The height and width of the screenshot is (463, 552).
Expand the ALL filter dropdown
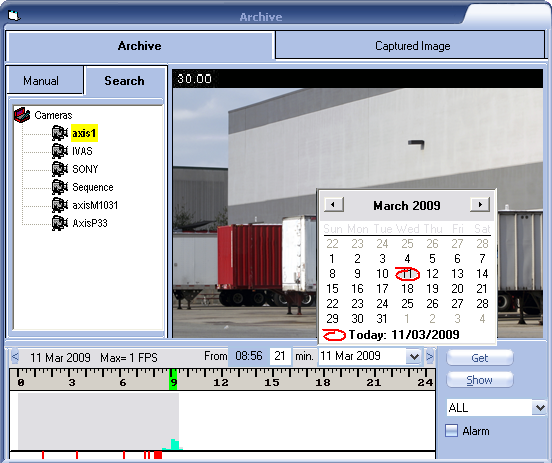(x=540, y=408)
